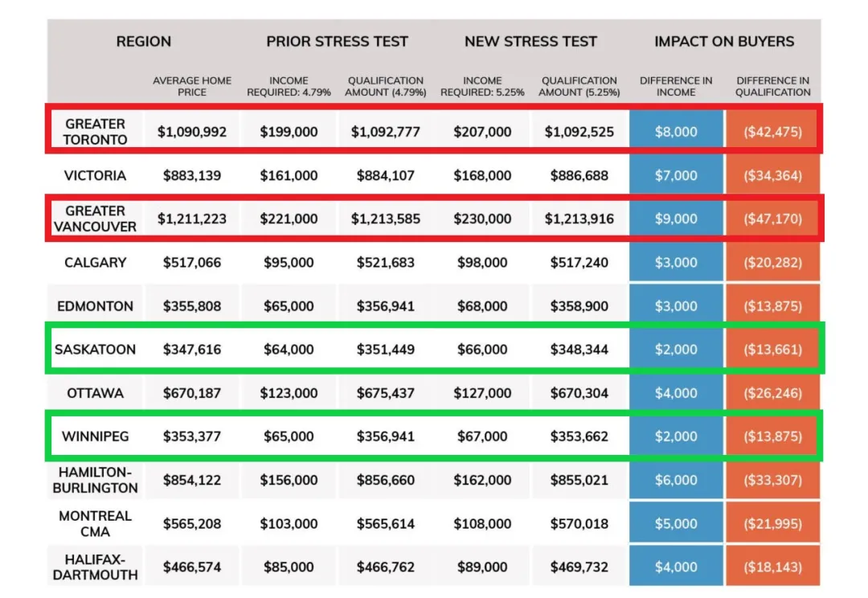This screenshot has width=868, height=598.
Task: Select Toronto's $8,000 blue income difference cell
Action: pos(676,132)
